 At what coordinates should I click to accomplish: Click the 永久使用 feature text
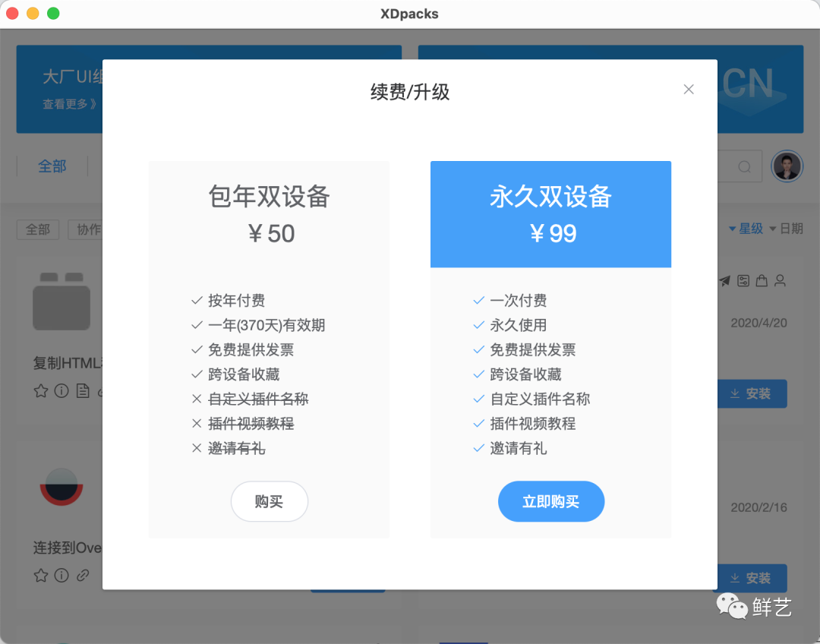(x=519, y=325)
